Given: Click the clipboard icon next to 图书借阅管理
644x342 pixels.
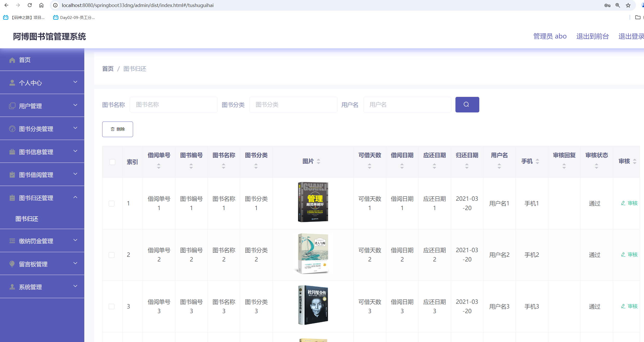Looking at the screenshot, I should click(12, 175).
